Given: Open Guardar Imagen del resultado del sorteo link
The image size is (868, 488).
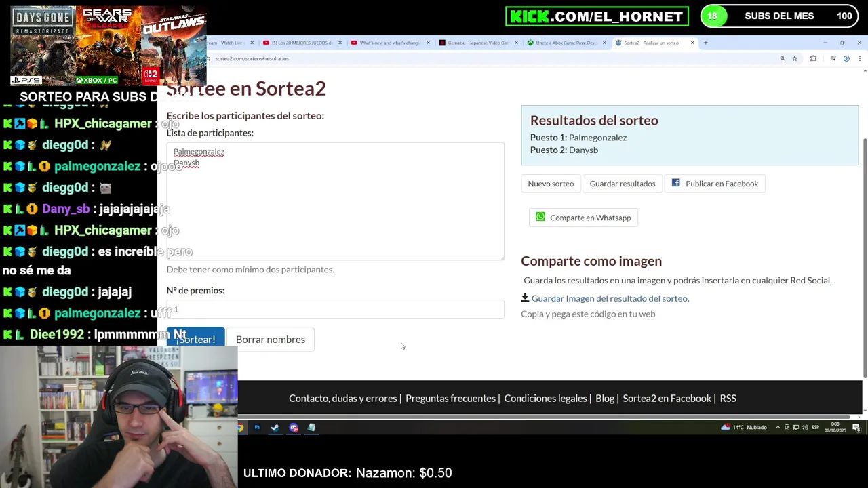Looking at the screenshot, I should click(610, 298).
